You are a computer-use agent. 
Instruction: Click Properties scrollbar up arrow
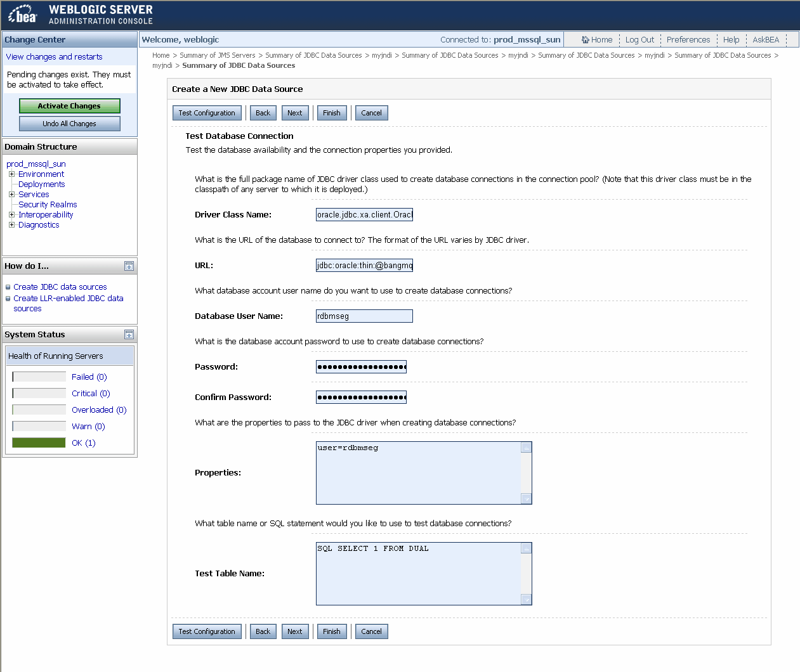tap(526, 448)
